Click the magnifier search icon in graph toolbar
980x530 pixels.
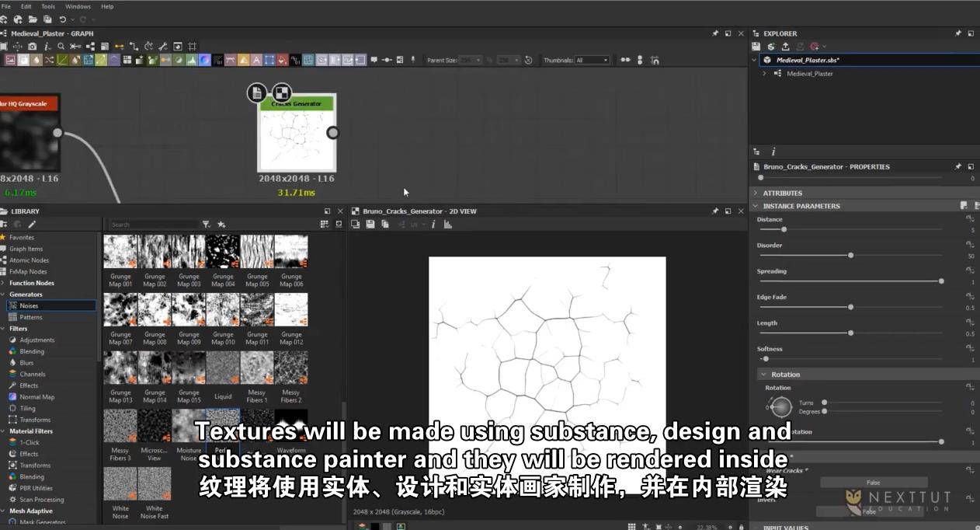(61, 47)
